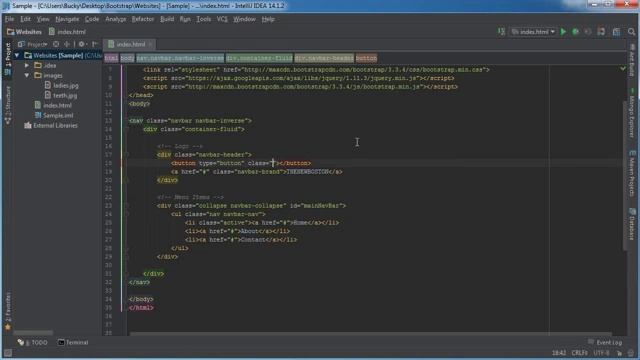Fold the collapse navbar-collapse div on line 23

click(x=127, y=206)
